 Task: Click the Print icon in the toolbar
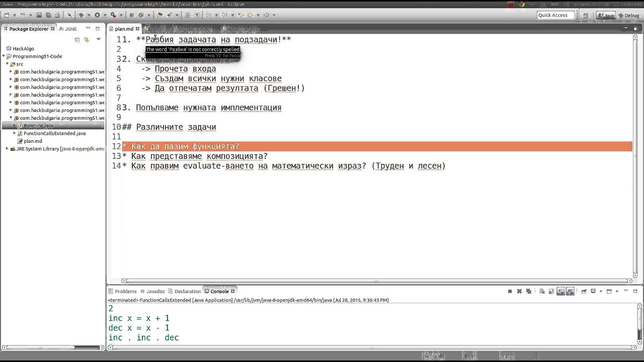point(57,15)
